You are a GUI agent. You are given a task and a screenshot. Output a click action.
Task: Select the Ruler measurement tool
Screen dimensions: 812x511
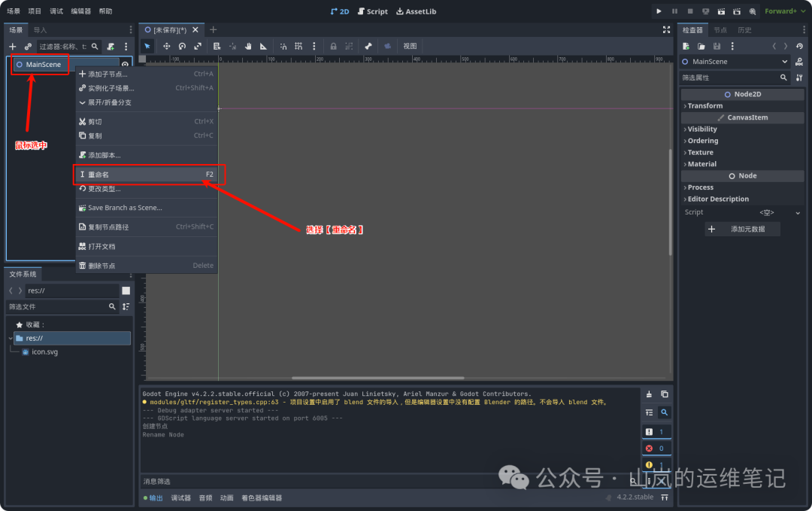tap(263, 47)
